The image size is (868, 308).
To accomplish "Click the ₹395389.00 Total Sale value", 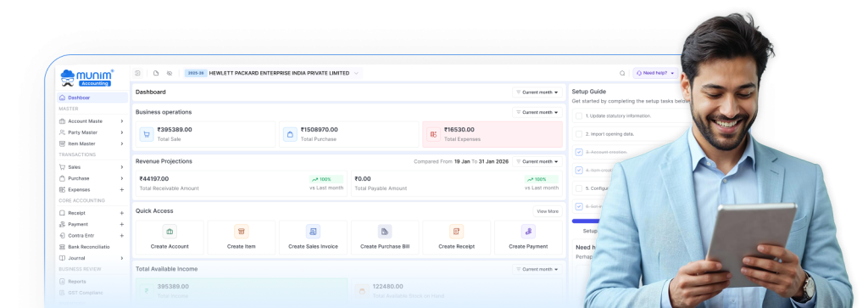I will 175,130.
